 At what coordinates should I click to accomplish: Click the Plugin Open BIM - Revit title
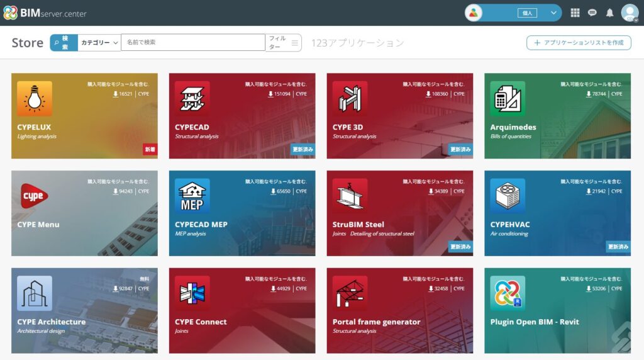[535, 322]
